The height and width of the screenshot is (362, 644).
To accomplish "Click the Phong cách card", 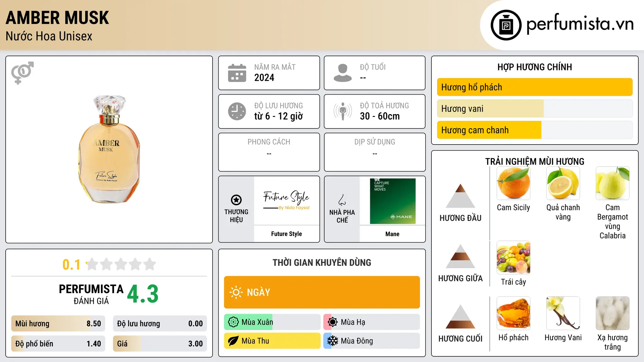I will [269, 152].
